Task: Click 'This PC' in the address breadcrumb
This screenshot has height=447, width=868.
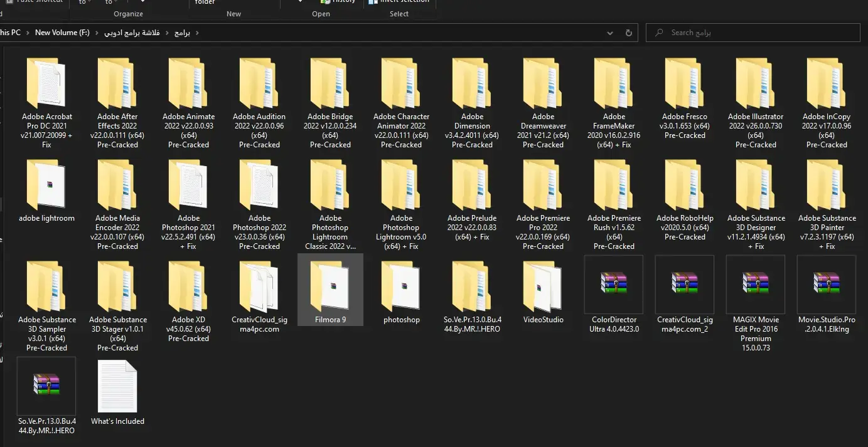Action: pos(10,33)
